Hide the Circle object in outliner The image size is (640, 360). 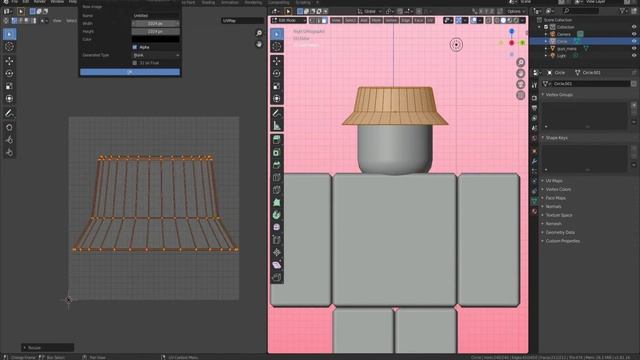coord(634,41)
